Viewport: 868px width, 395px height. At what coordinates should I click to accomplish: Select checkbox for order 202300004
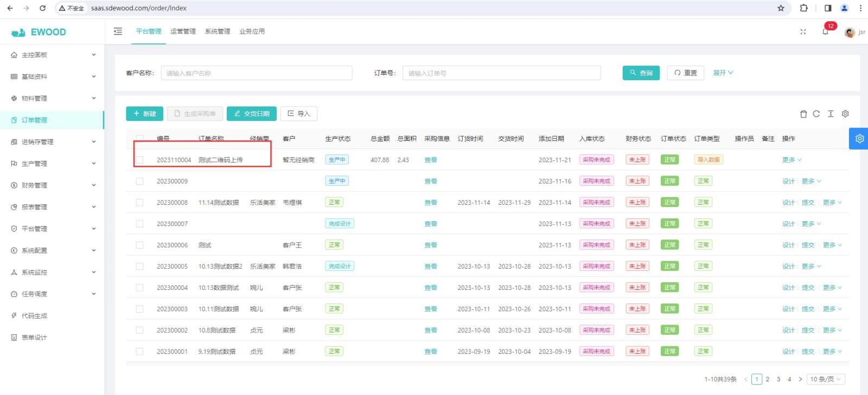139,288
